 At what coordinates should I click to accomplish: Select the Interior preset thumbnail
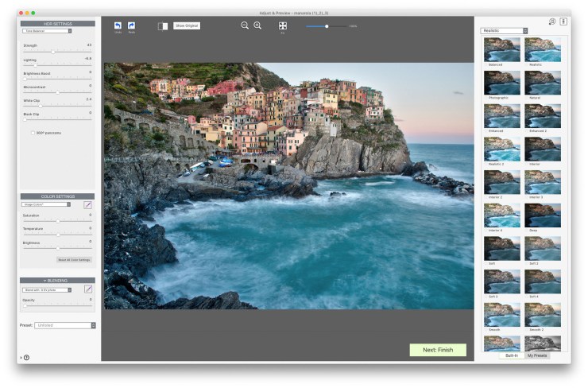[x=543, y=149]
